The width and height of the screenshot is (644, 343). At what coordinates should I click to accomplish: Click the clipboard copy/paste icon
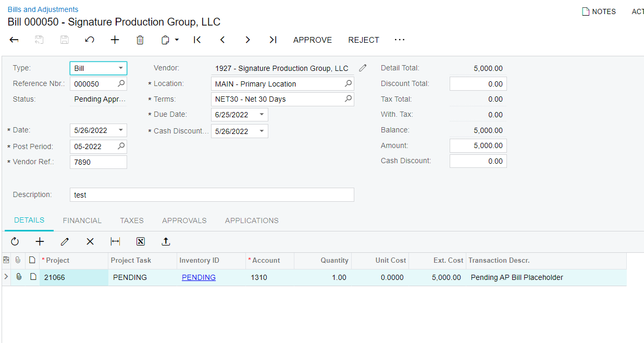click(x=165, y=40)
